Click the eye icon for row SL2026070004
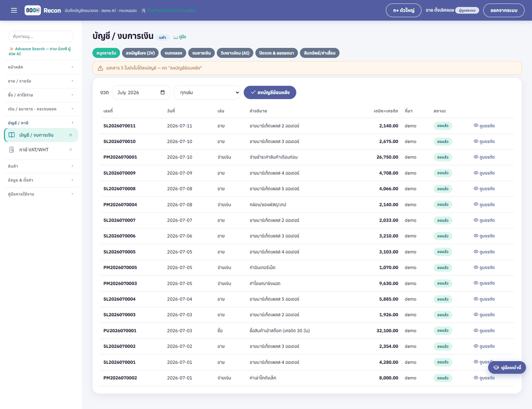 [x=476, y=299]
